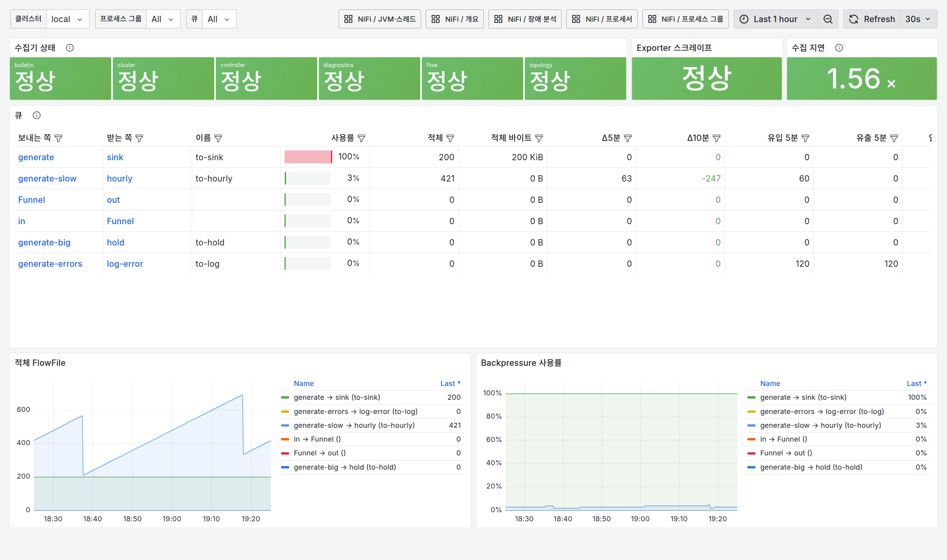The height and width of the screenshot is (560, 947).
Task: Sort 적체 FlowFile legend by Last column
Action: tap(450, 384)
